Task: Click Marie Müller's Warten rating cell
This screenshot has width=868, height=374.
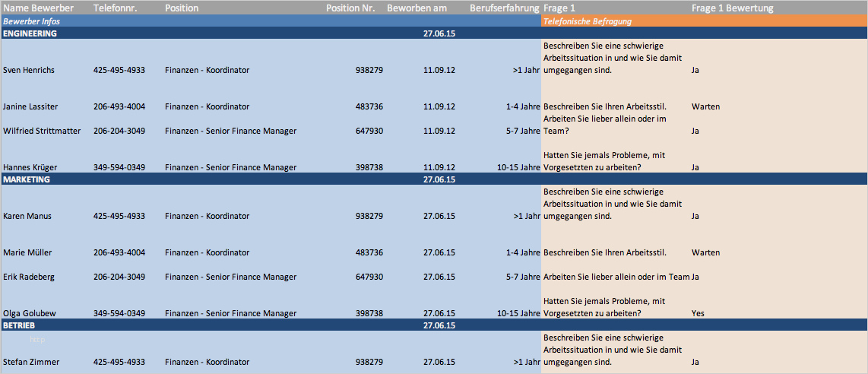Action: click(x=706, y=252)
